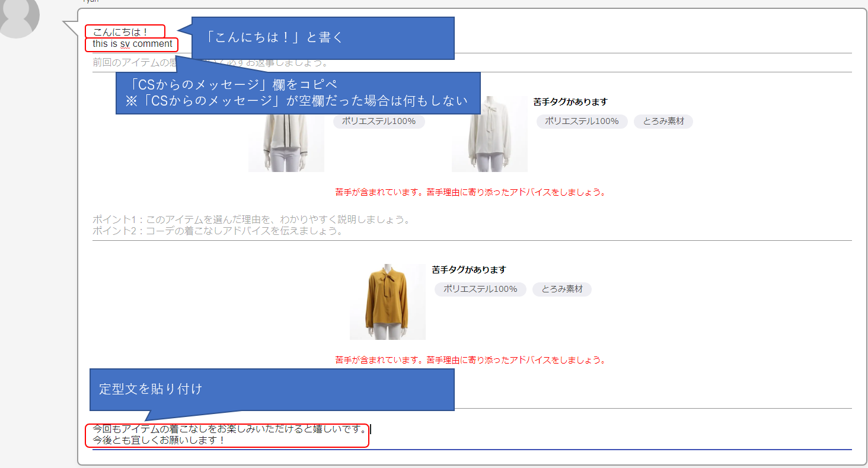
Task: Click 苦手タグがあります label beside the mustard blouse
Action: pos(469,270)
